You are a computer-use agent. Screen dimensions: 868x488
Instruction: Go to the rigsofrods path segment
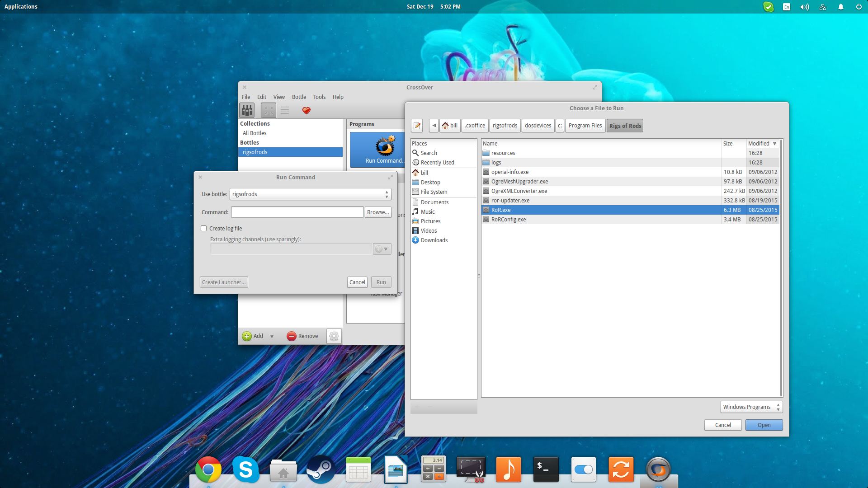(x=505, y=126)
